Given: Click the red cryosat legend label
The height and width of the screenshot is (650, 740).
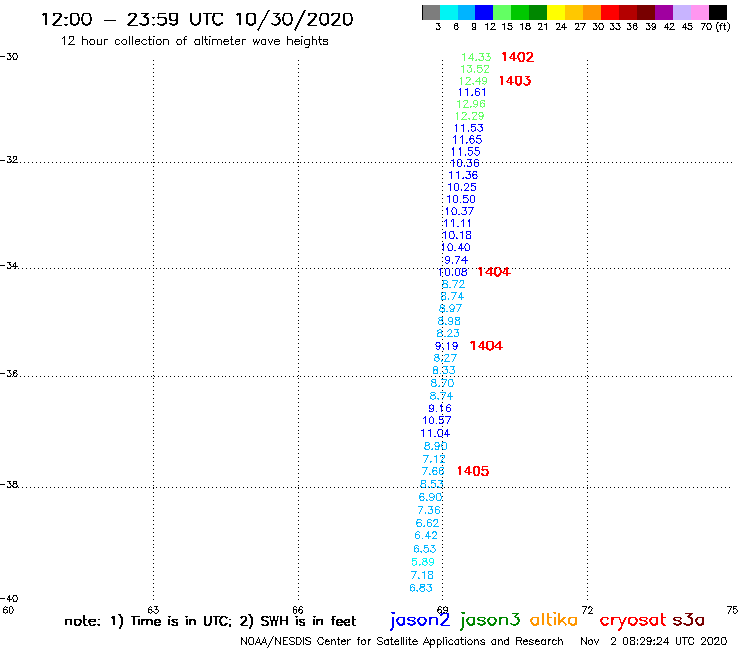Looking at the screenshot, I should click(632, 621).
